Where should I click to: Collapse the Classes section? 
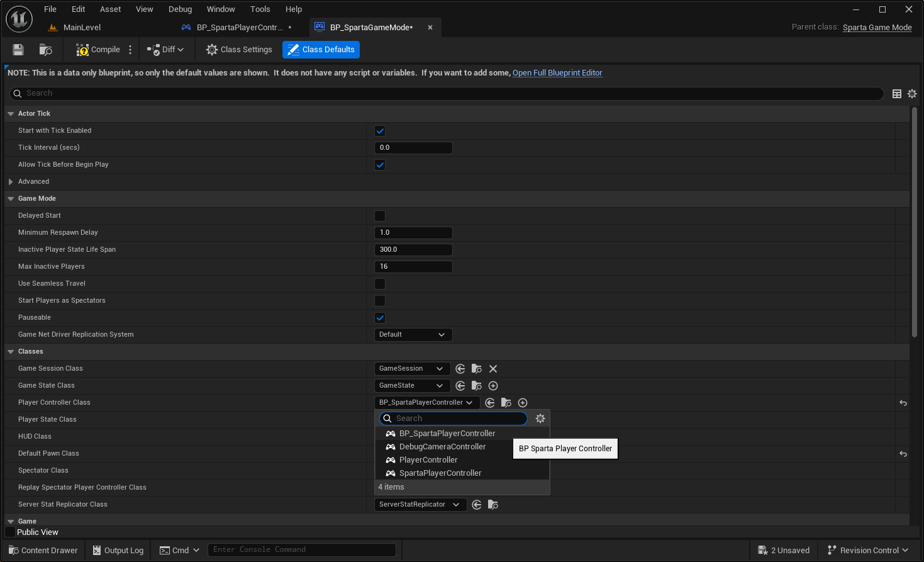point(11,352)
